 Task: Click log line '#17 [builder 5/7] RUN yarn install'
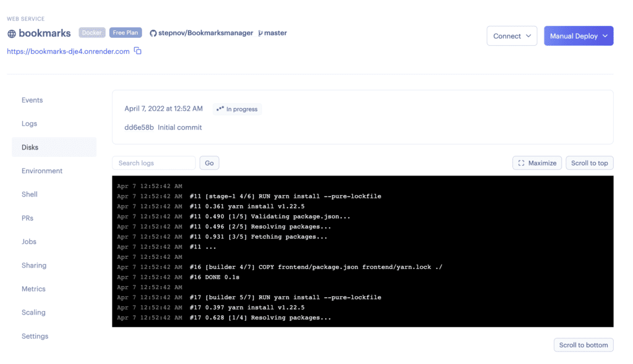286,297
